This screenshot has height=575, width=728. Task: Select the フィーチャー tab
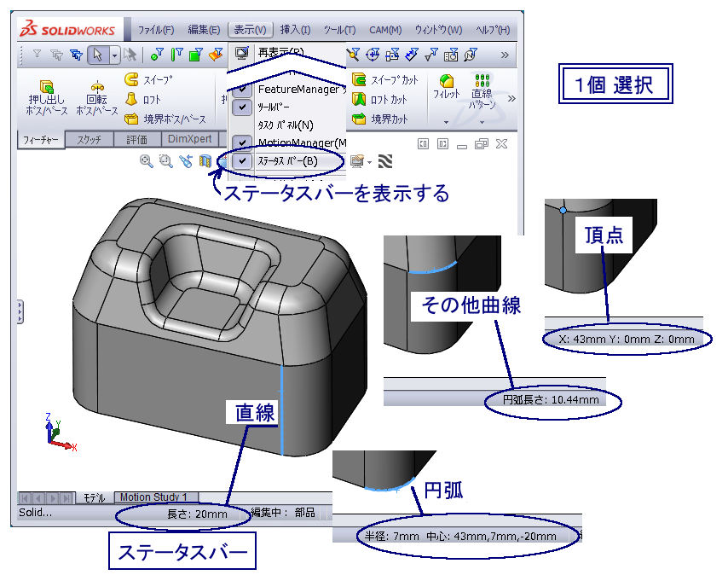pyautogui.click(x=40, y=139)
